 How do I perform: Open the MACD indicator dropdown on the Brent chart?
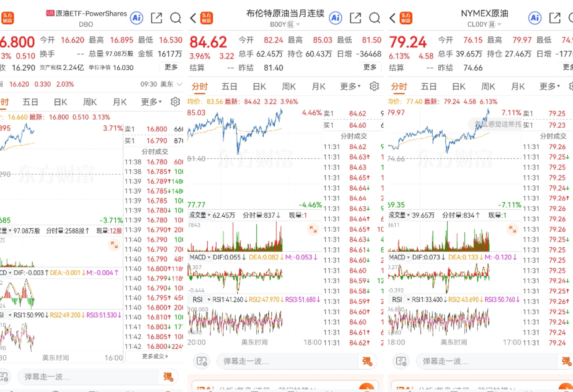[200, 257]
